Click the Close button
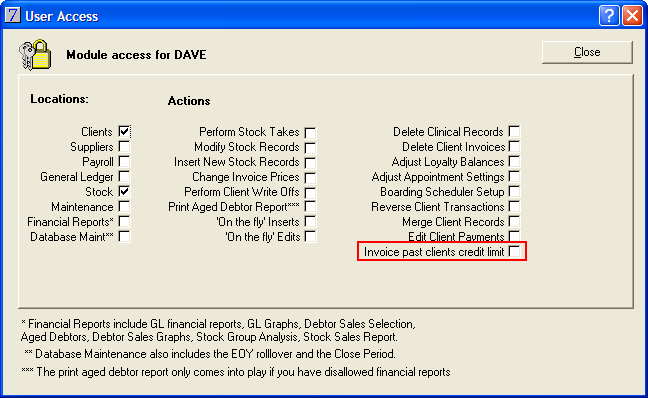Screen dimensions: 648x398 tap(587, 52)
